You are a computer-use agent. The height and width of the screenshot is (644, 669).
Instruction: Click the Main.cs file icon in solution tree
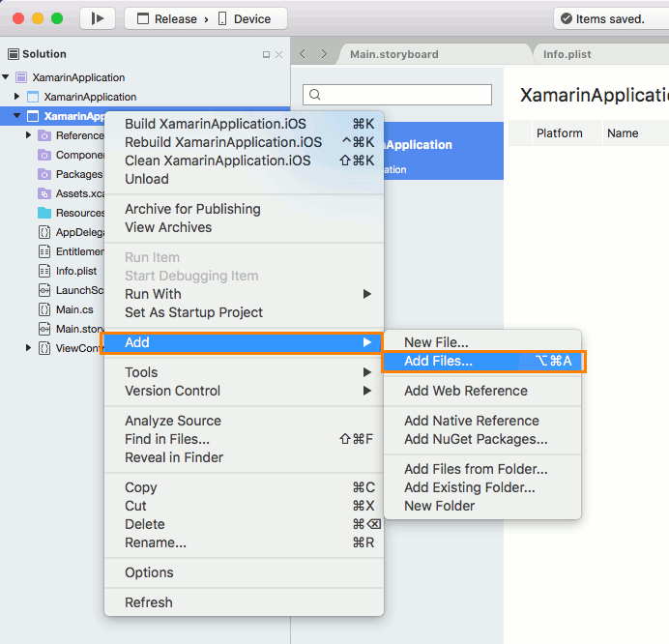44,309
